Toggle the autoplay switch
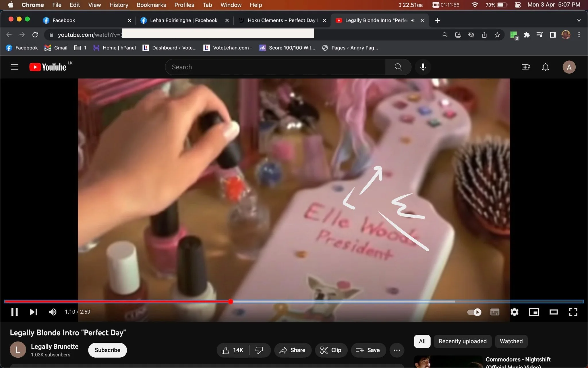588x368 pixels. [474, 312]
